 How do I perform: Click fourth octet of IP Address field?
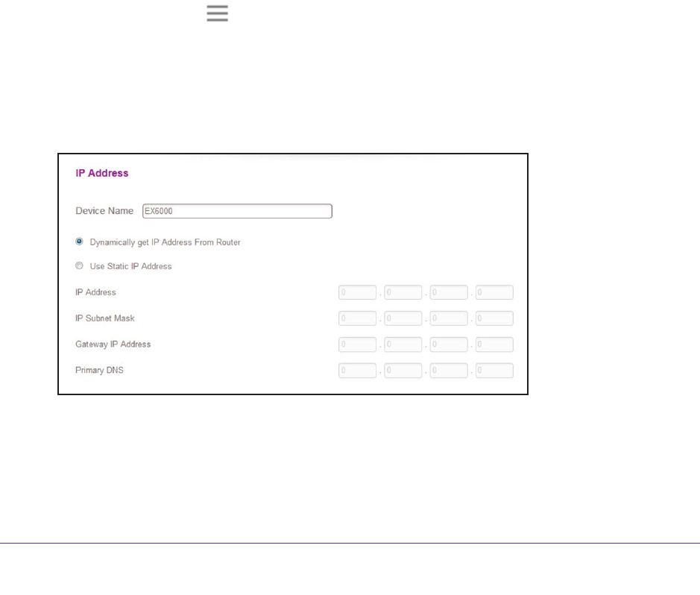(x=494, y=292)
